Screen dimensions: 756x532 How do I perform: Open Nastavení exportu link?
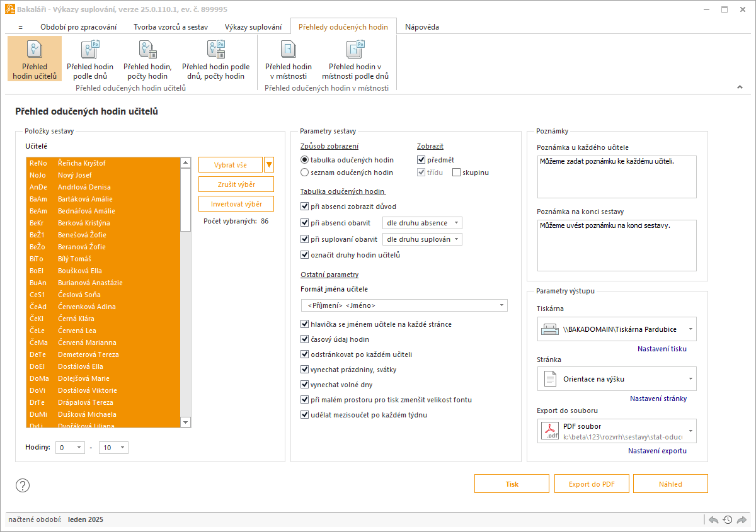click(x=657, y=451)
